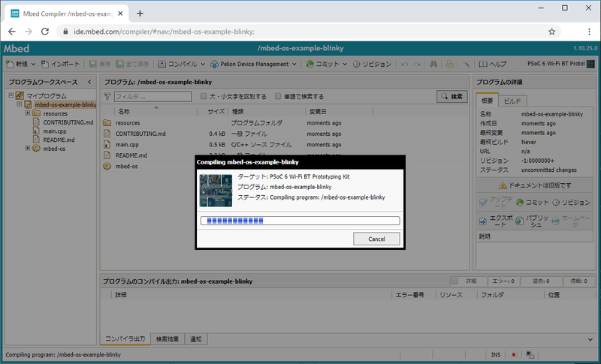Select CONTRIBUTING.md in workspace tree
Screen dimensions: 601x364
pos(68,122)
